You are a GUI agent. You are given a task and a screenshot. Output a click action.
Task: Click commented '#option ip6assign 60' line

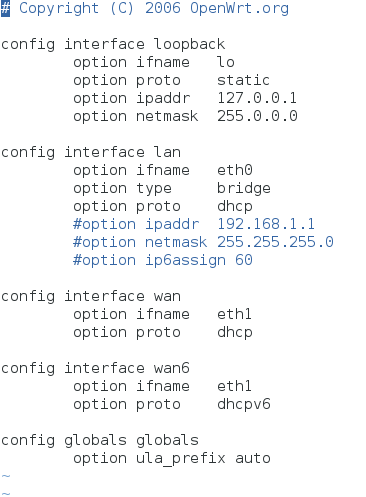(163, 260)
